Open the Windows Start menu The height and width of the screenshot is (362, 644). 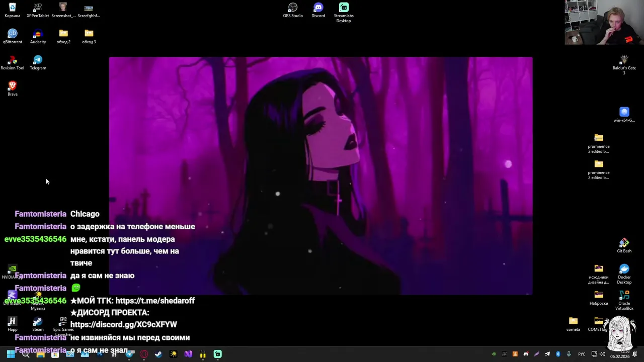coord(11,354)
